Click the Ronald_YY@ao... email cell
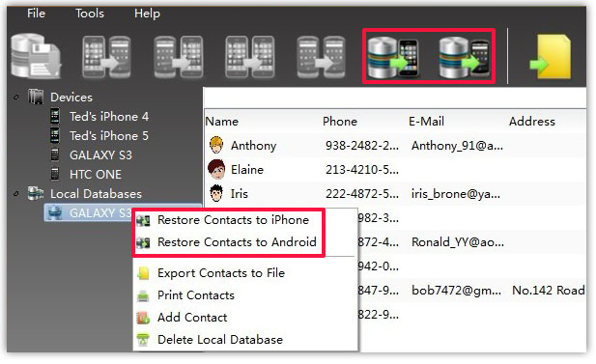 458,242
